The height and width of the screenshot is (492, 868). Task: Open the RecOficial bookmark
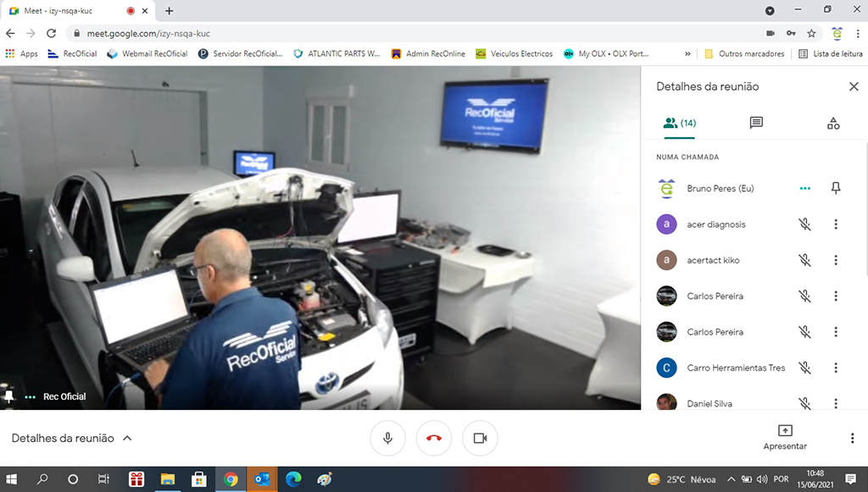tap(72, 53)
